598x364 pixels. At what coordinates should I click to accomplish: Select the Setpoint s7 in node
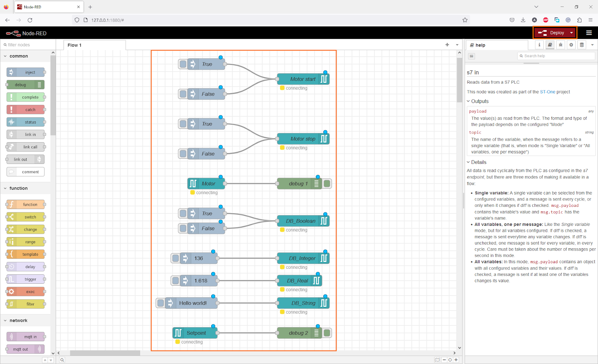pos(195,333)
